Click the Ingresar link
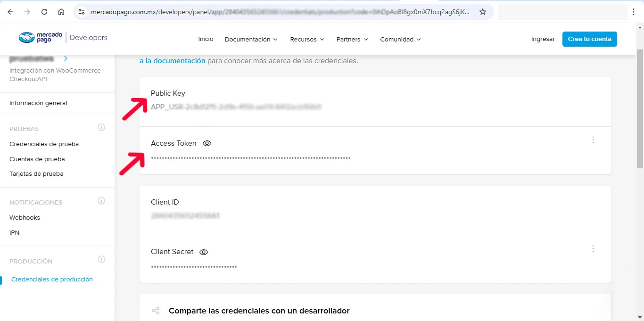This screenshot has width=644, height=321. [543, 39]
